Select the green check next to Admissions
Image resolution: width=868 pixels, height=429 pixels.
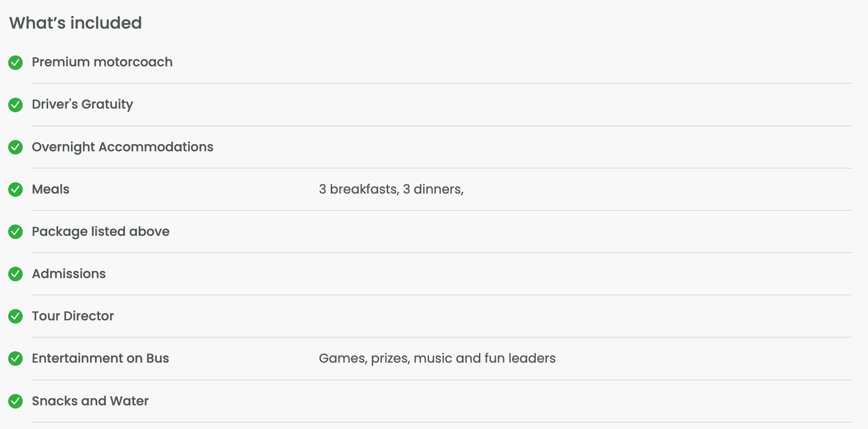point(15,274)
